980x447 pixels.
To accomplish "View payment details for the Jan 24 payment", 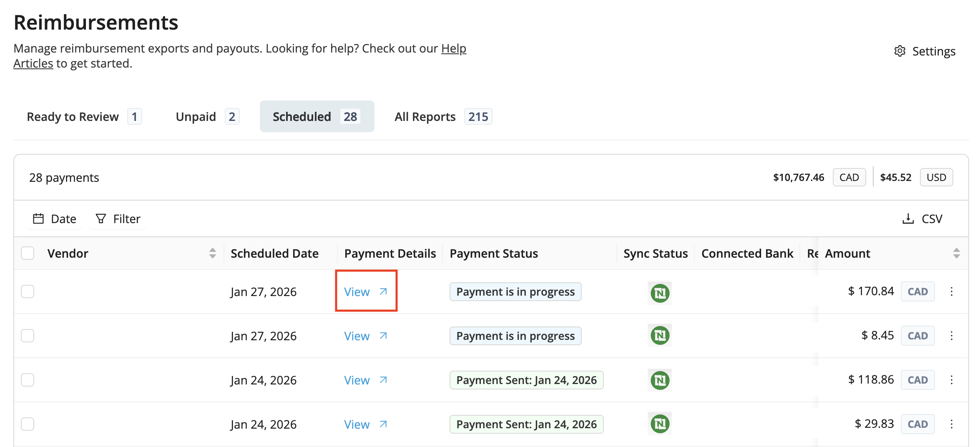I will pos(357,380).
